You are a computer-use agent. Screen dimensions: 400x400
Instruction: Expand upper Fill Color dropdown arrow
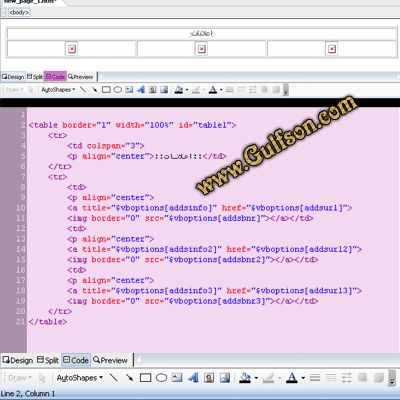(187, 90)
